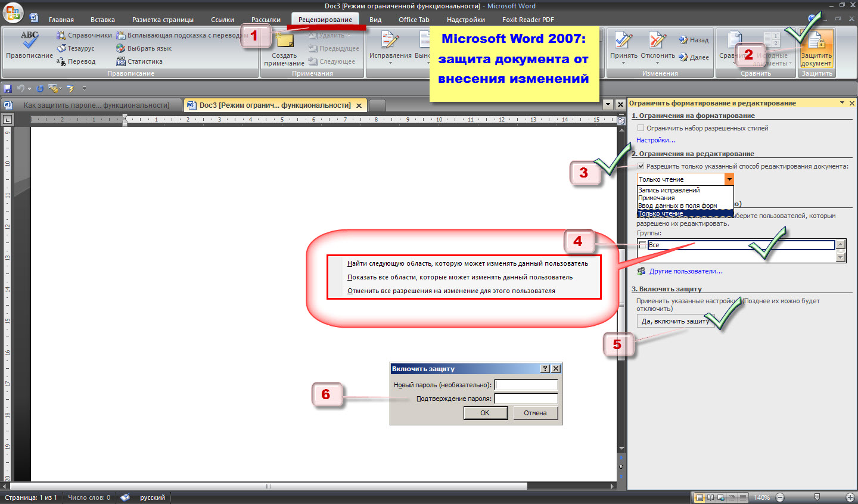Click the redo icon in quick toolbar
Image resolution: width=858 pixels, height=504 pixels.
click(40, 88)
